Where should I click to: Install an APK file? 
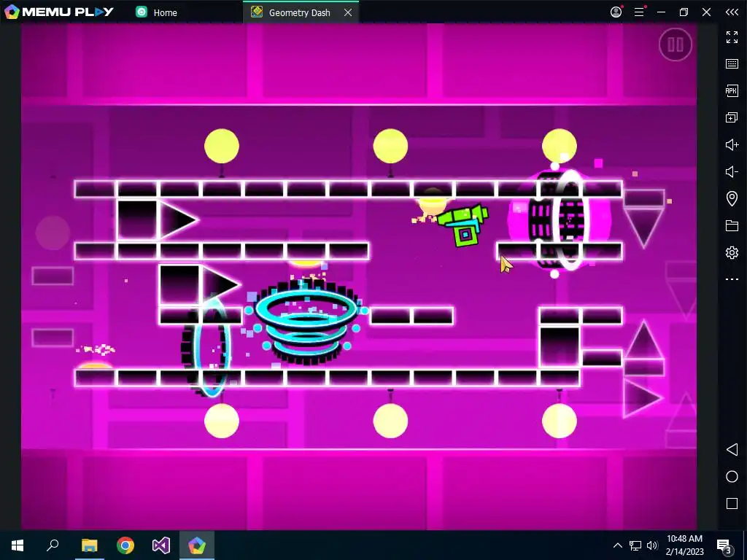click(x=732, y=90)
